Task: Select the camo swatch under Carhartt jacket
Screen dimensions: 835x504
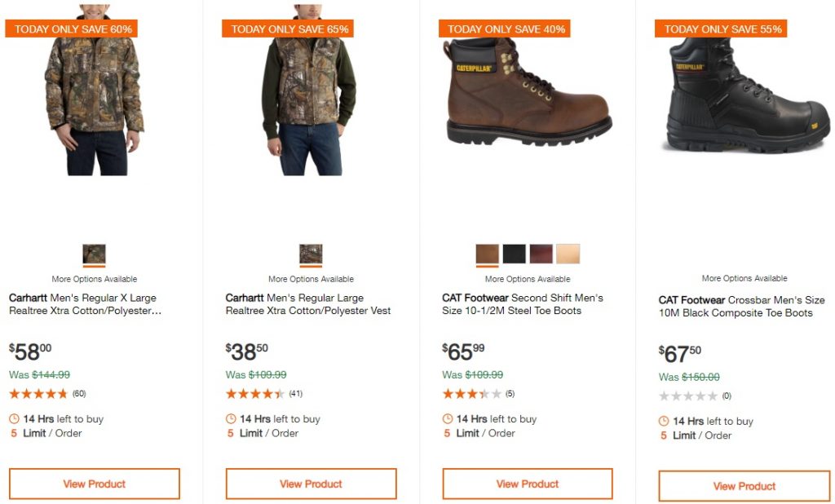Action: (94, 254)
